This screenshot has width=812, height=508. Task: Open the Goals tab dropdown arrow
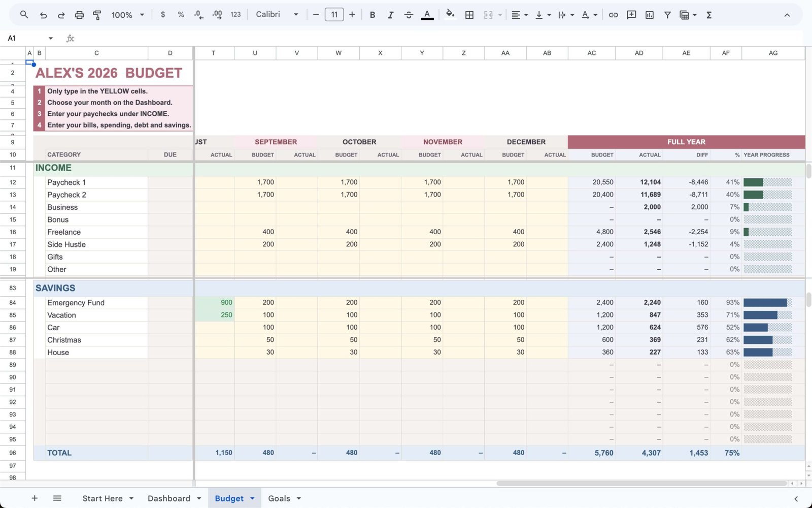click(299, 498)
